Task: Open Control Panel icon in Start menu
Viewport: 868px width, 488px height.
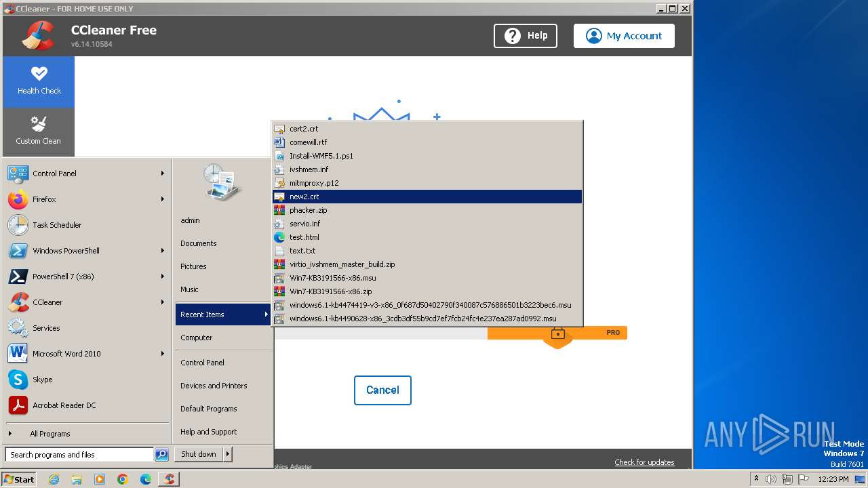Action: (18, 174)
